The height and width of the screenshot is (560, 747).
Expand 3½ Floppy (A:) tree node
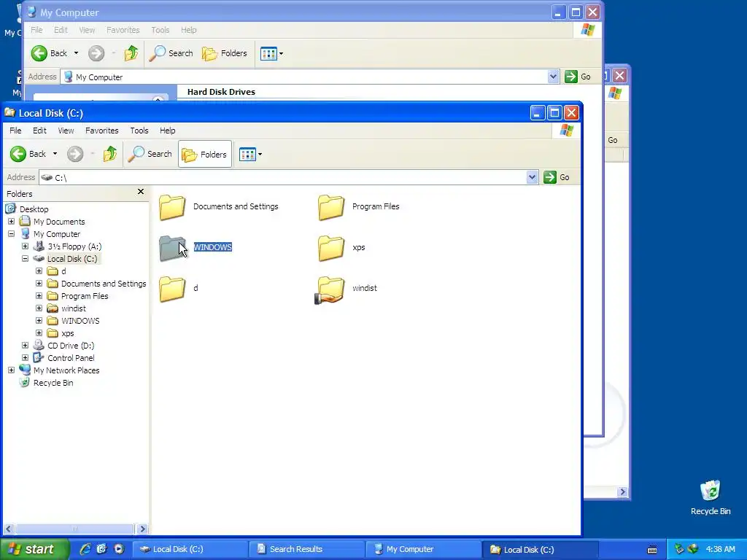pos(26,246)
